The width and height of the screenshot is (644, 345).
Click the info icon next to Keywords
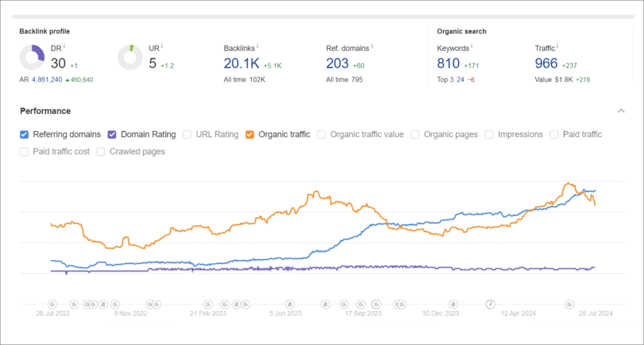[x=471, y=46]
